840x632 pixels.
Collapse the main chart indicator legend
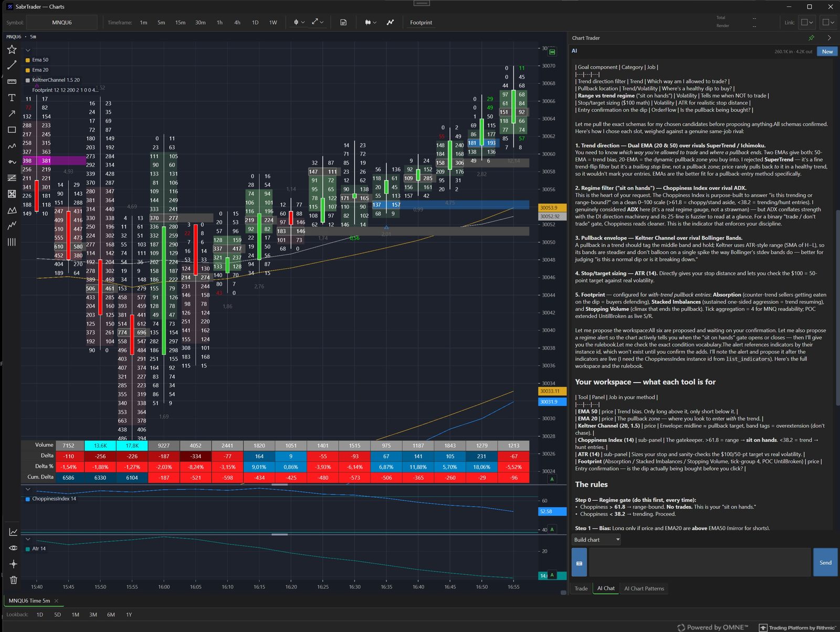click(x=28, y=50)
